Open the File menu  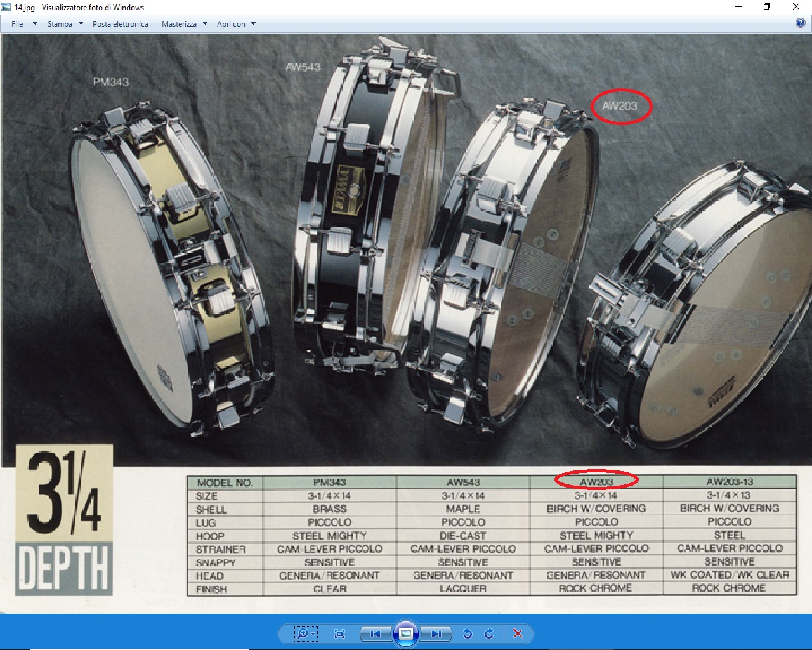tap(17, 24)
